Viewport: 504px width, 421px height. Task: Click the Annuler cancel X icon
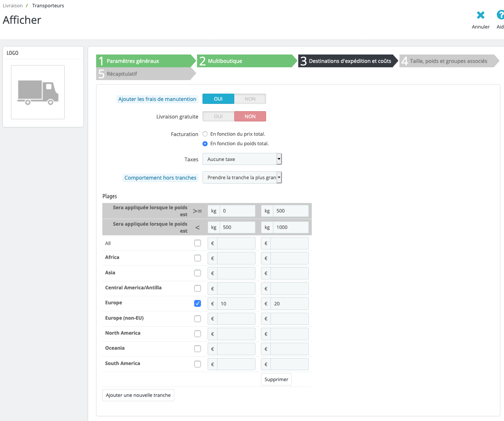(x=481, y=15)
